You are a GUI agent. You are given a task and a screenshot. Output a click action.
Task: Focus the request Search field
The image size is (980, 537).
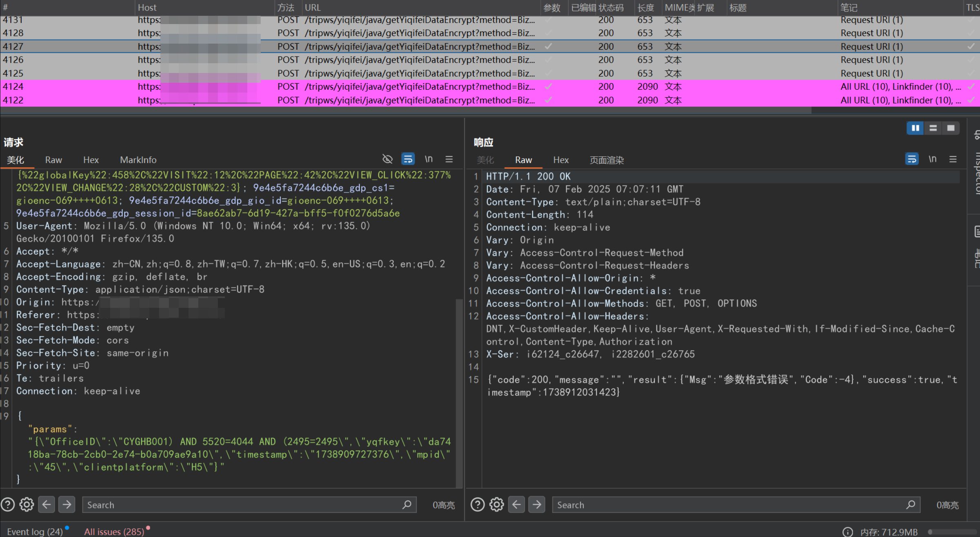click(x=249, y=505)
